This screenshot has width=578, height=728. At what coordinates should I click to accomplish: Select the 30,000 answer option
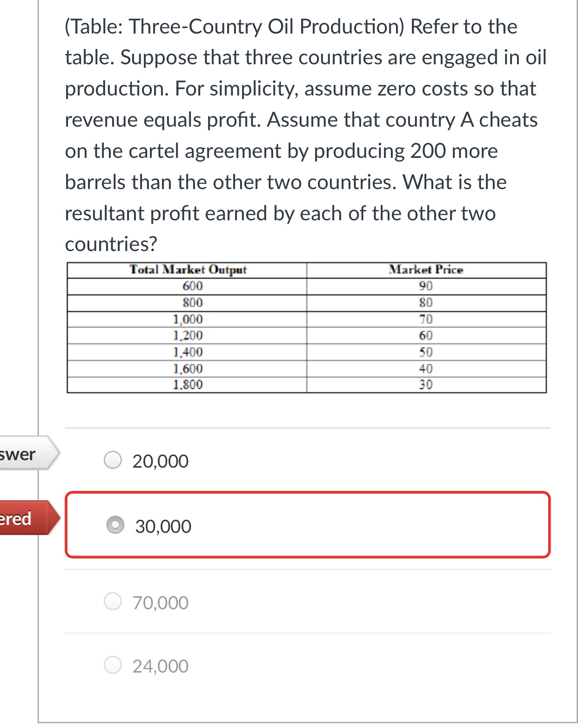(115, 525)
